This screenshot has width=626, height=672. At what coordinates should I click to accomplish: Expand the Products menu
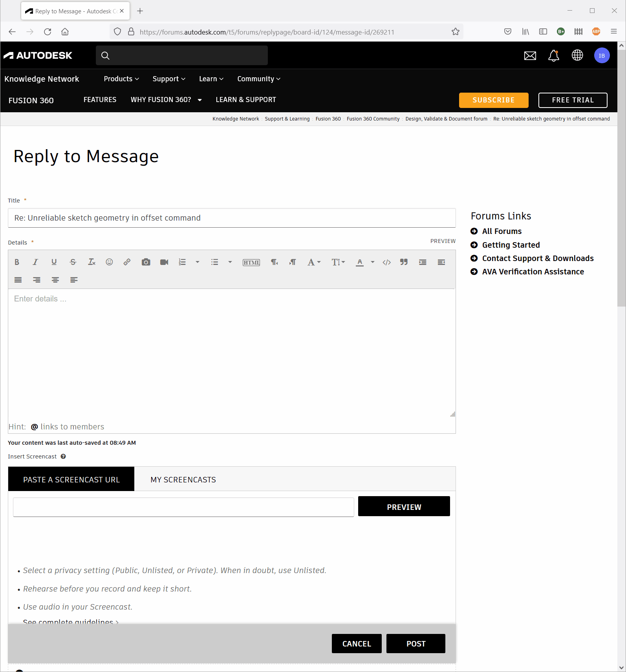tap(121, 79)
